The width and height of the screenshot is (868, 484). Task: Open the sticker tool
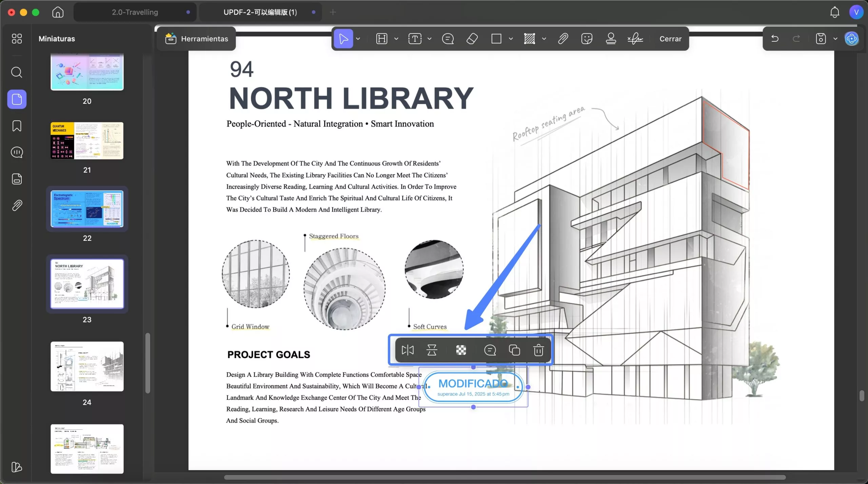click(587, 39)
